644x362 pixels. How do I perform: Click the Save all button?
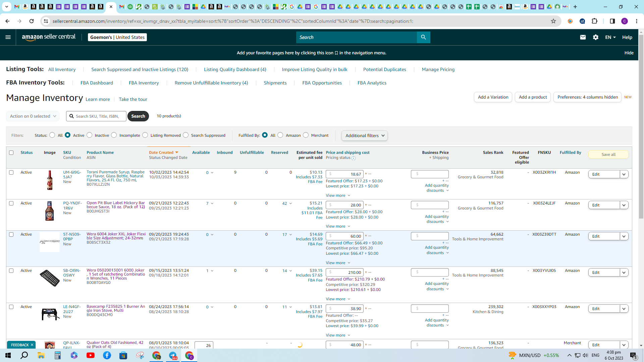coord(608,155)
